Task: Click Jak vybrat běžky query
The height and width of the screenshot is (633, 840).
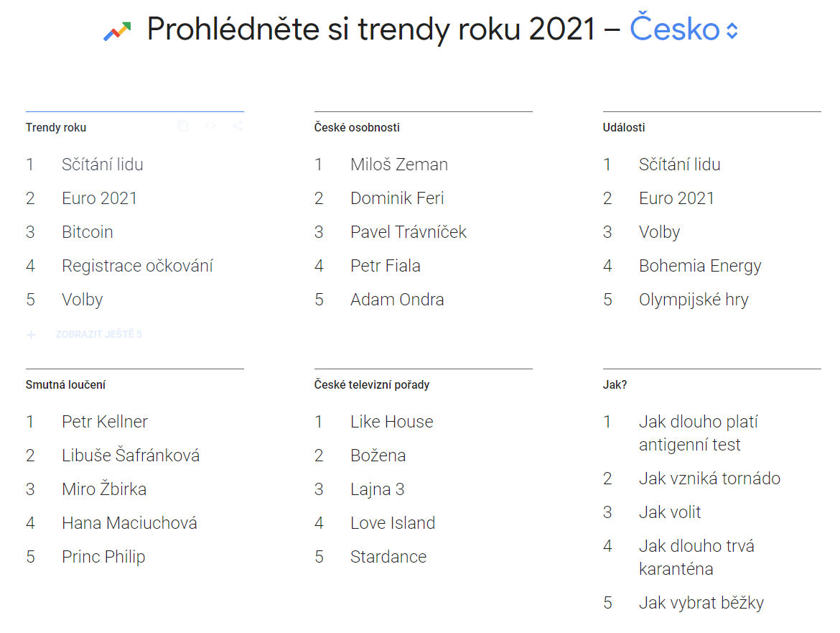Action: coord(701,603)
